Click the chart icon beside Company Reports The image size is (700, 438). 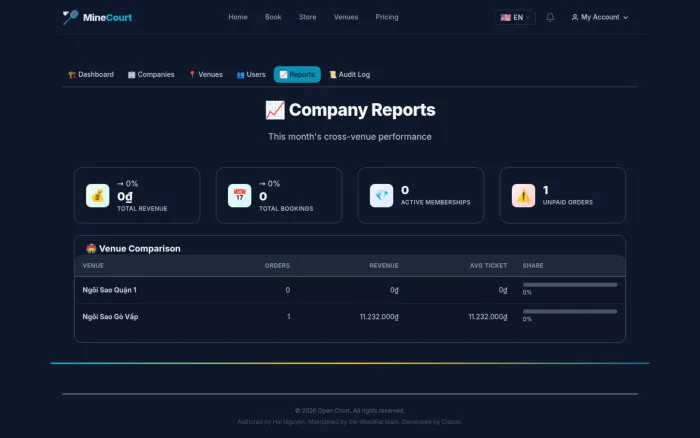point(275,110)
